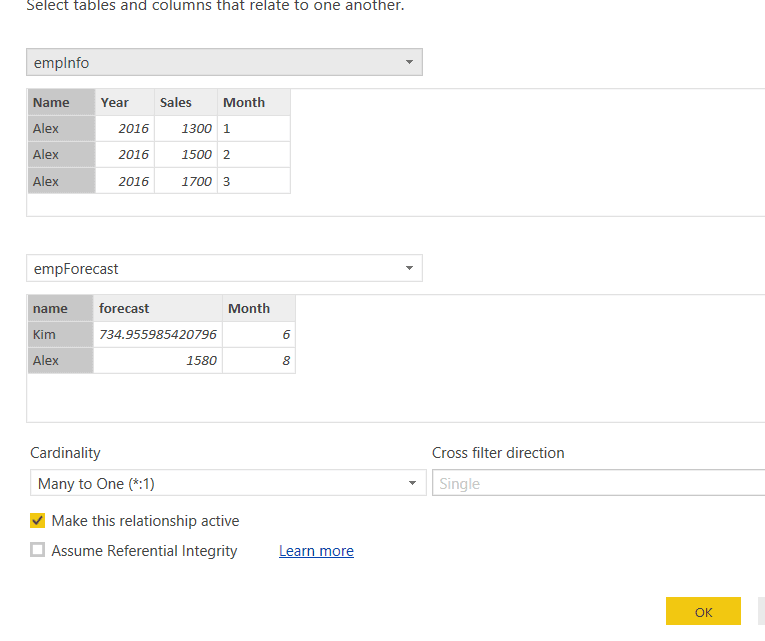
Task: Click the arrow icon on empInfo selector
Action: tap(409, 62)
